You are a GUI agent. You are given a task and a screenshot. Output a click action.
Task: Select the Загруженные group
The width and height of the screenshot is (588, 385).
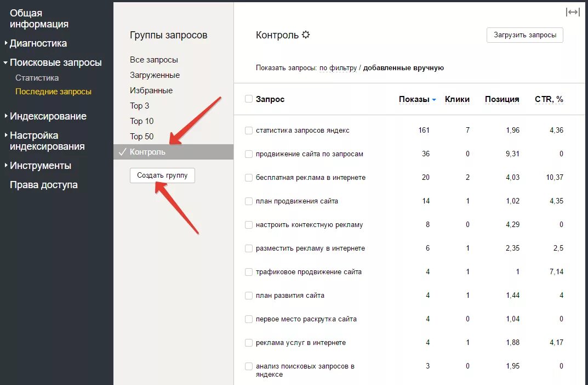[155, 75]
